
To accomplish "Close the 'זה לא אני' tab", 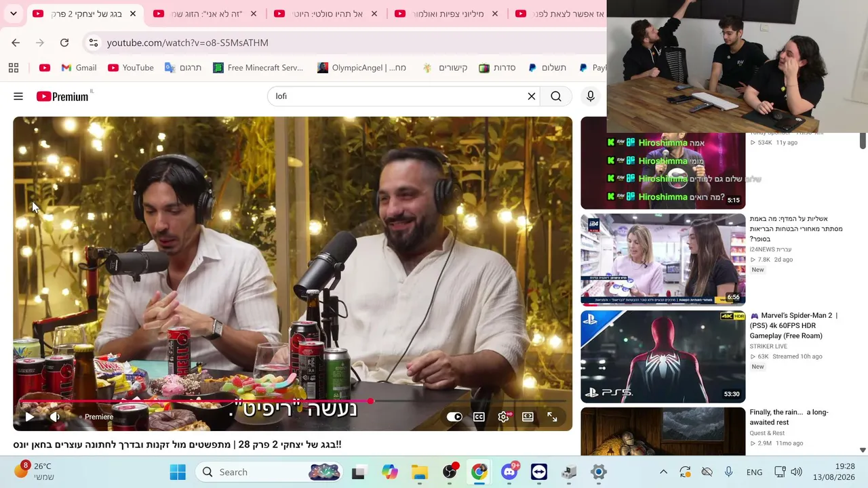I will click(254, 14).
